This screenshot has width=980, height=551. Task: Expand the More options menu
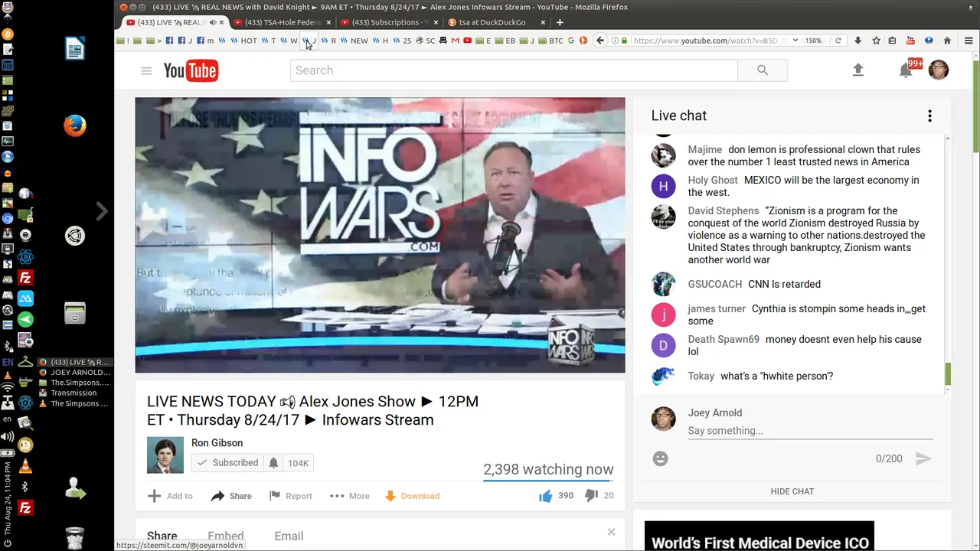tap(350, 496)
